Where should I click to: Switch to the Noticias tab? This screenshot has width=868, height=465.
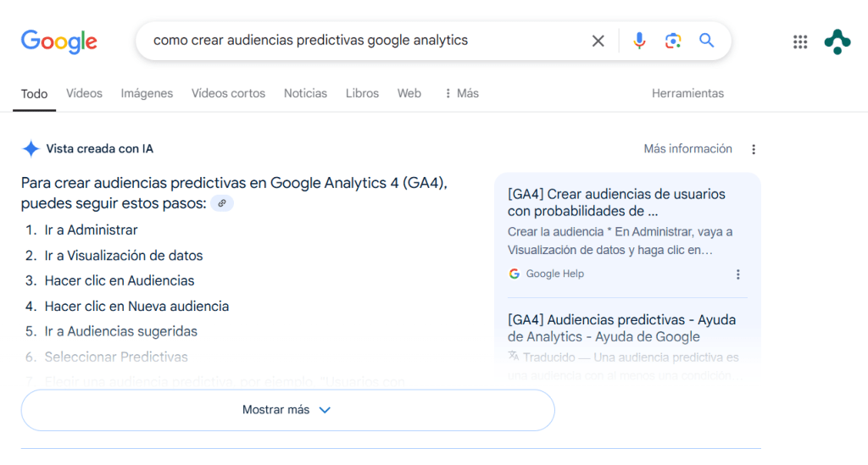[305, 93]
